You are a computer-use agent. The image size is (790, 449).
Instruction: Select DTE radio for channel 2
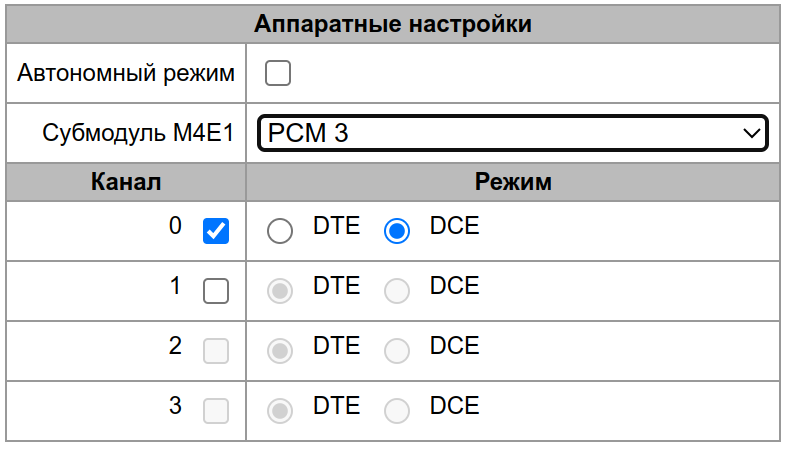280,351
